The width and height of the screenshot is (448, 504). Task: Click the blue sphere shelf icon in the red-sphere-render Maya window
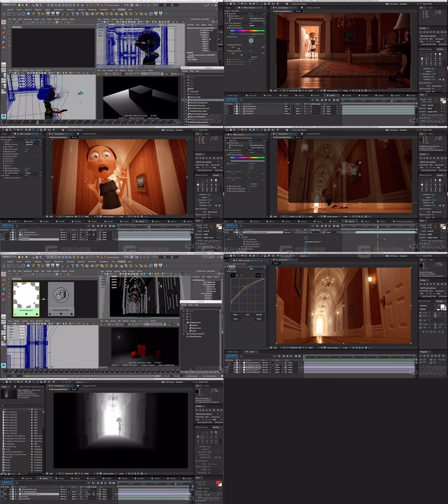(28, 266)
